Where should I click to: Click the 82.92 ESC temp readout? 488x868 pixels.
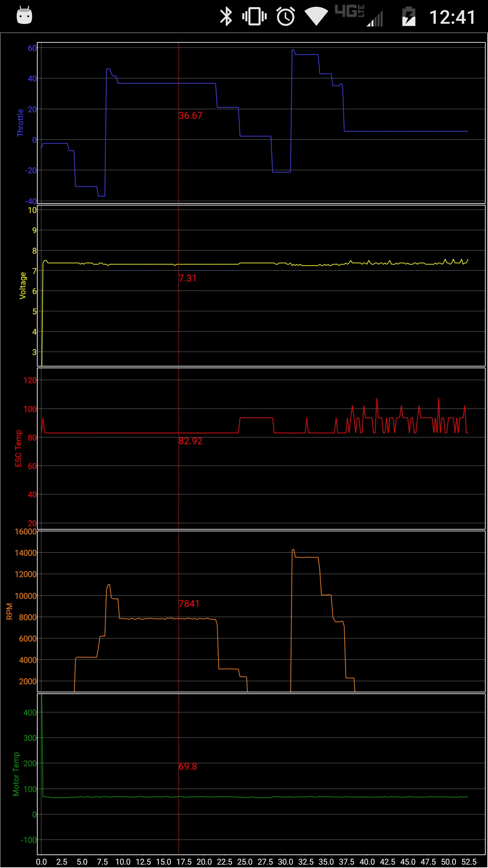190,441
